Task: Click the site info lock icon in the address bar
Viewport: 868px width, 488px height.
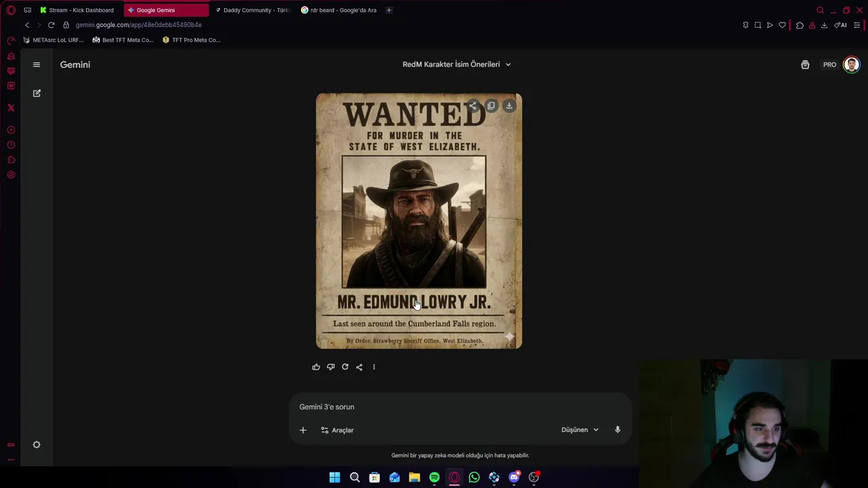Action: [x=66, y=25]
